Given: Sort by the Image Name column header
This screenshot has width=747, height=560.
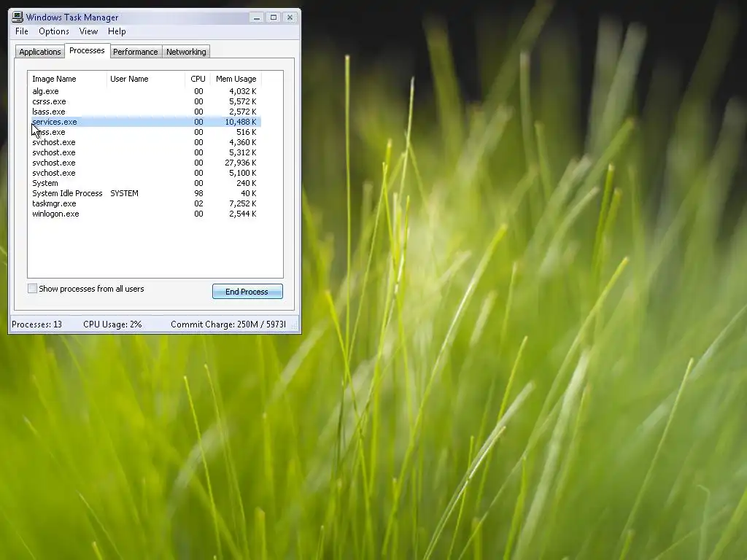Looking at the screenshot, I should 68,79.
